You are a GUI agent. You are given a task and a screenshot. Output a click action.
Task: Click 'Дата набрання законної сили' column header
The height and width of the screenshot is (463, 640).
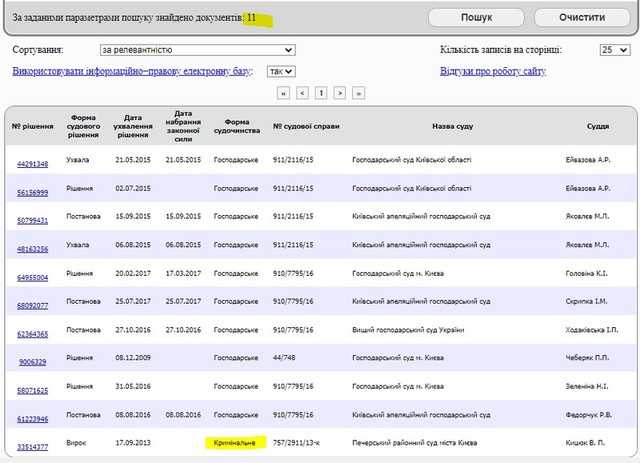(183, 126)
